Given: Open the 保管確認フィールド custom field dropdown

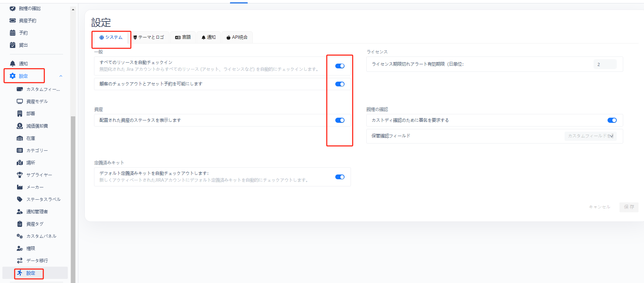Looking at the screenshot, I should pyautogui.click(x=591, y=136).
